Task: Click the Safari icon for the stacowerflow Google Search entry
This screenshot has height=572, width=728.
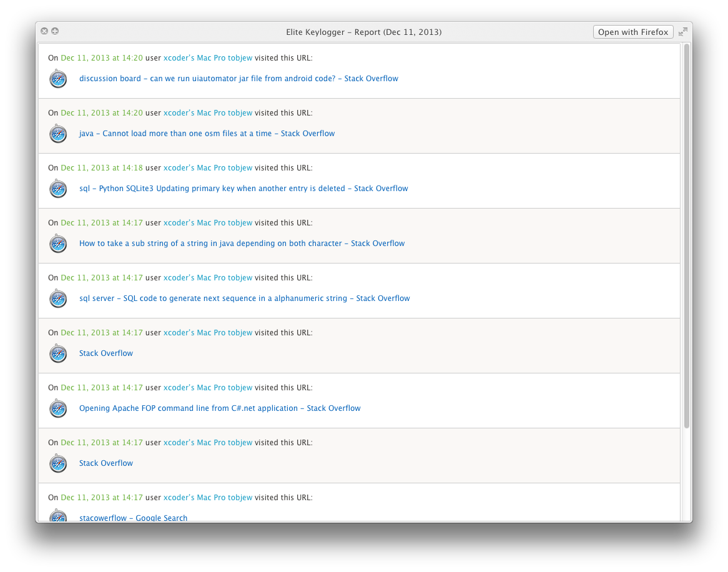Action: pyautogui.click(x=58, y=517)
